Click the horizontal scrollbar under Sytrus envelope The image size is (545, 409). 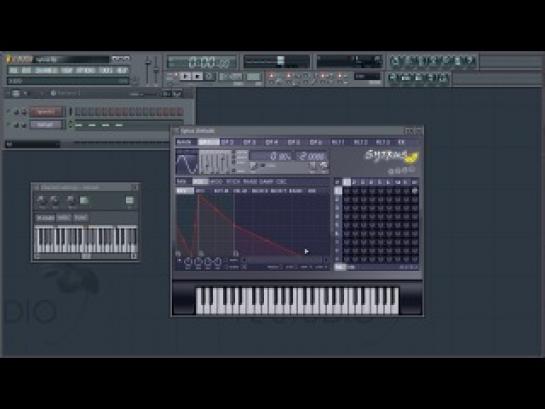click(x=285, y=260)
